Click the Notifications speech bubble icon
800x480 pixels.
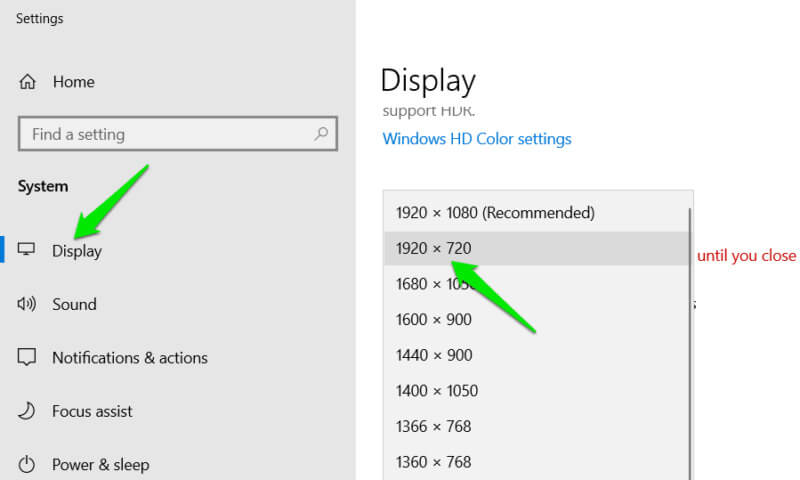pyautogui.click(x=27, y=357)
